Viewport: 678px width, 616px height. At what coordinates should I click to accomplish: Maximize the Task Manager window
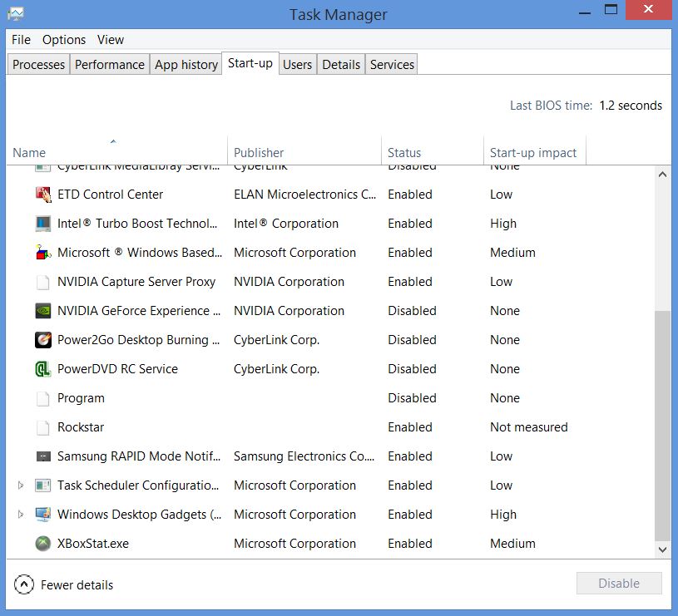click(x=611, y=9)
